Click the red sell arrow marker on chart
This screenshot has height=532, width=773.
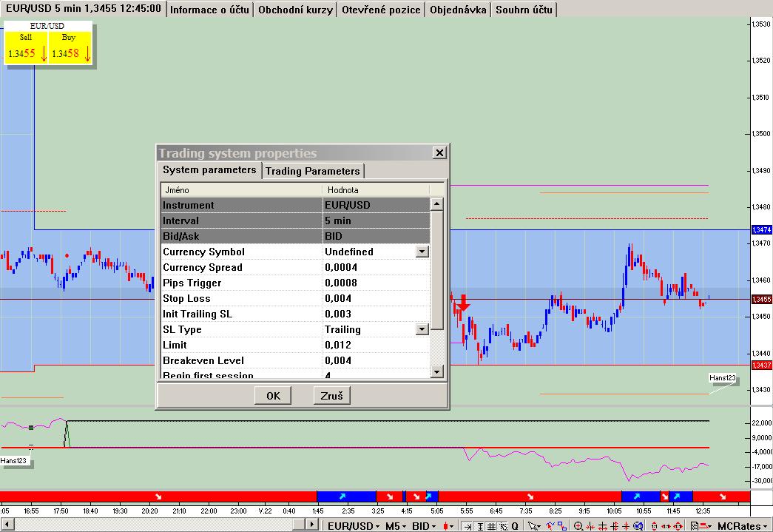[x=463, y=303]
